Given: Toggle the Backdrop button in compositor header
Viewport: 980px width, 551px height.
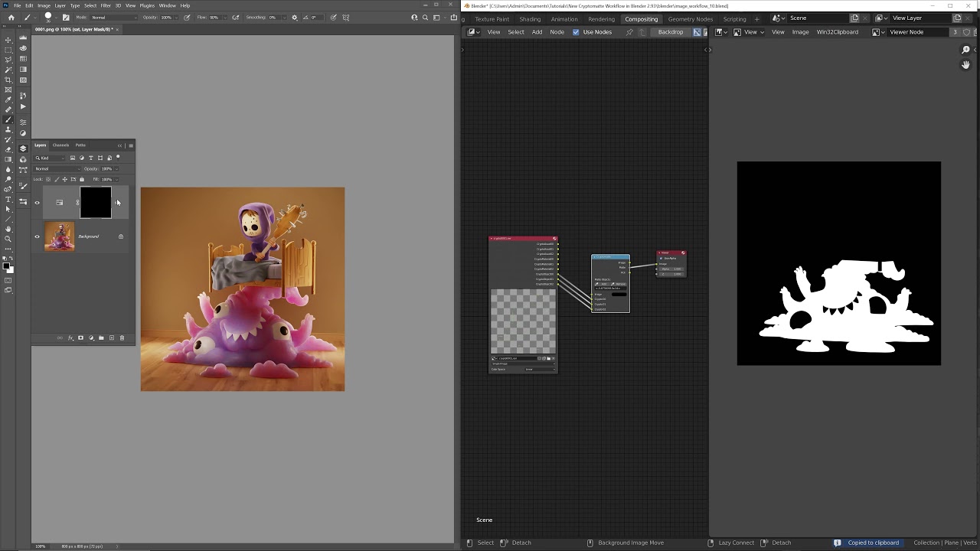Looking at the screenshot, I should [x=671, y=32].
